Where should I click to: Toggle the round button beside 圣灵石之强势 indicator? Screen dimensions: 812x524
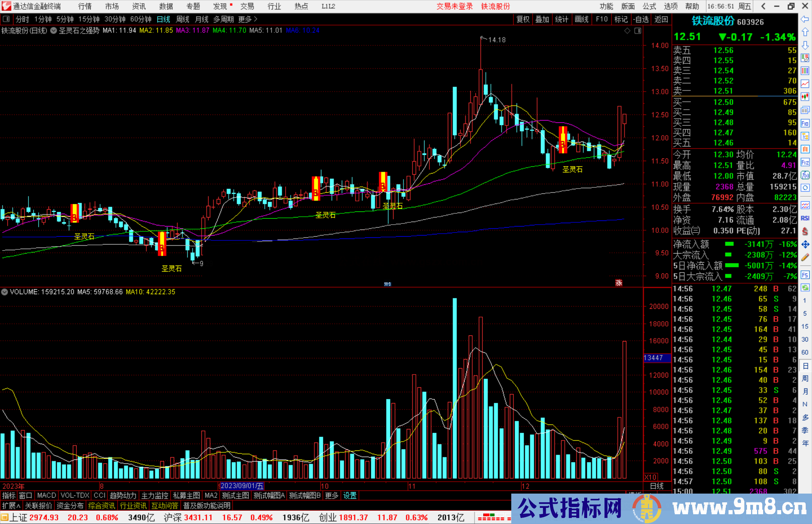(x=54, y=31)
